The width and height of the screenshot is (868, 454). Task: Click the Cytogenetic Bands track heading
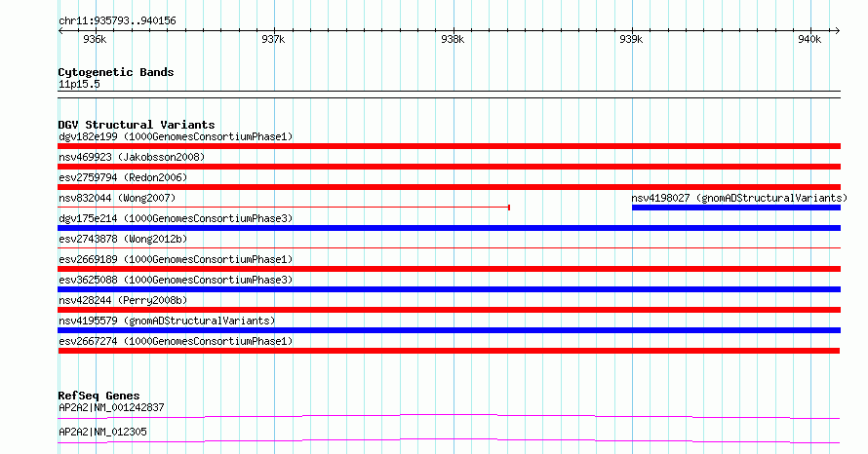click(116, 72)
